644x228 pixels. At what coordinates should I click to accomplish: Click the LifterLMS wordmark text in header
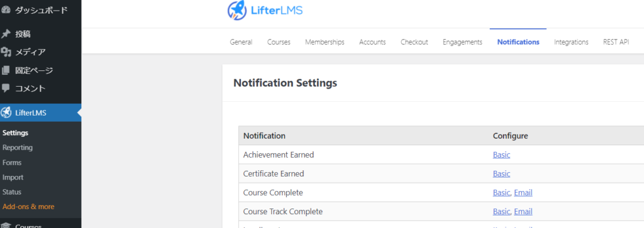[x=277, y=10]
